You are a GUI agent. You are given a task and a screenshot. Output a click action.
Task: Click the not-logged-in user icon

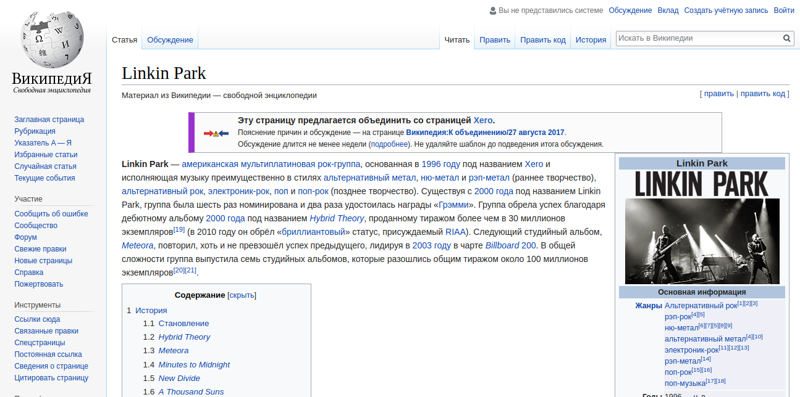pyautogui.click(x=493, y=10)
